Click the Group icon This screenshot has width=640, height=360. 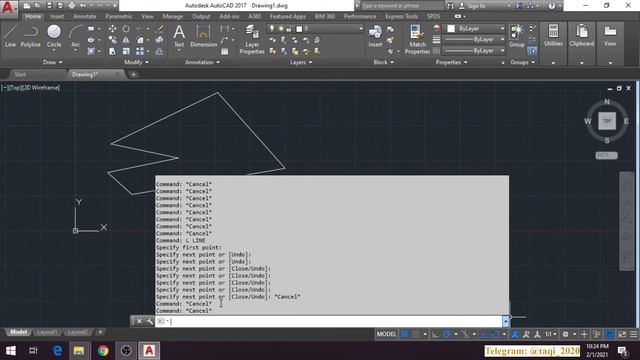[x=517, y=36]
